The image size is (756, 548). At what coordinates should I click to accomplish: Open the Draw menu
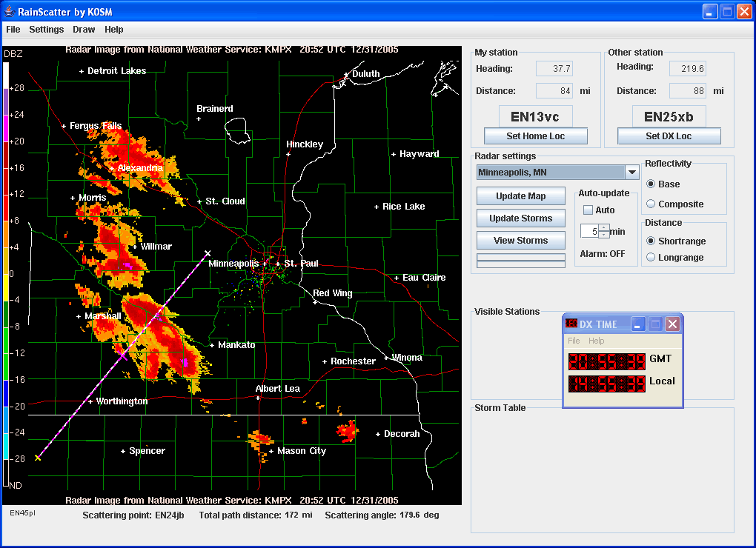[84, 30]
